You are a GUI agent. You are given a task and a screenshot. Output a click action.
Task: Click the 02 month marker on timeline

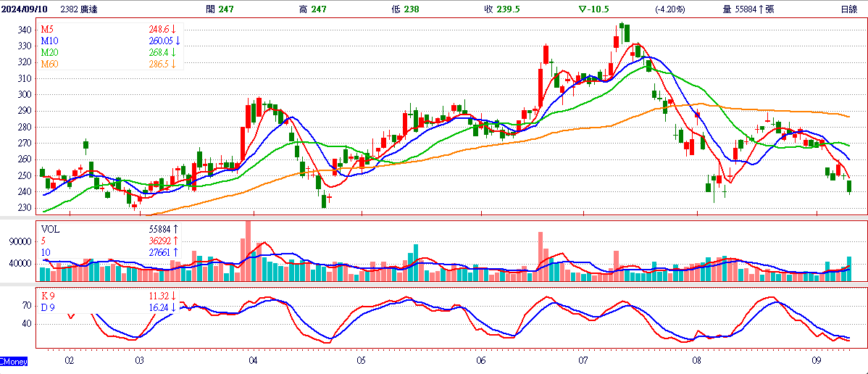(x=70, y=361)
